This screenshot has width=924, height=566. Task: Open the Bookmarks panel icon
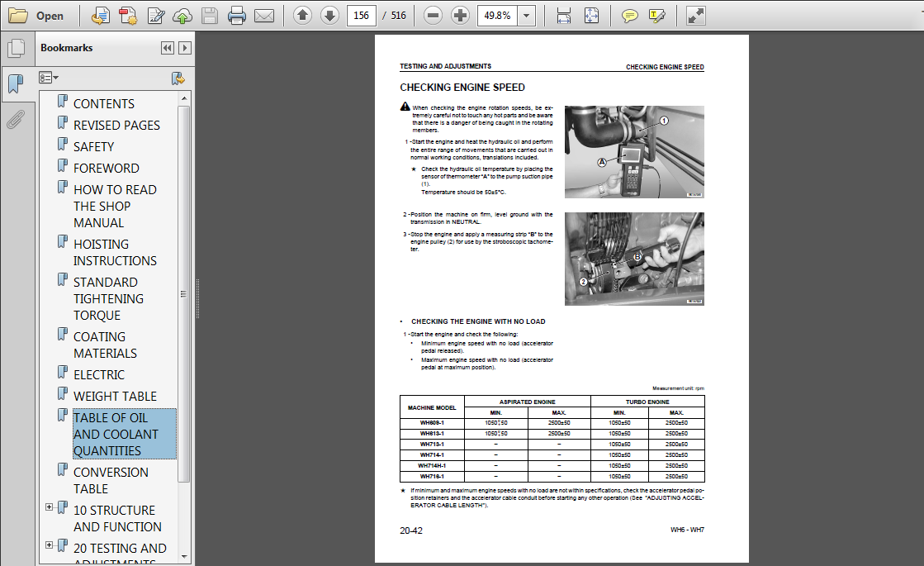pos(16,83)
